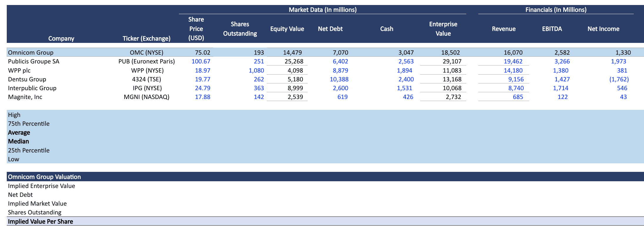Select Omnicom equity value 14,479
The width and height of the screenshot is (644, 235).
click(292, 53)
